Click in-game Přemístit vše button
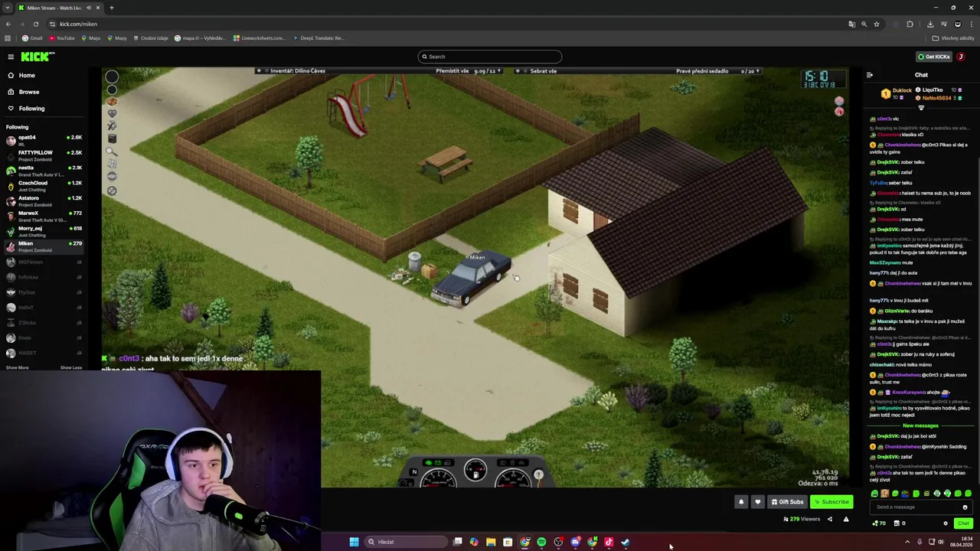980x551 pixels. click(x=452, y=70)
